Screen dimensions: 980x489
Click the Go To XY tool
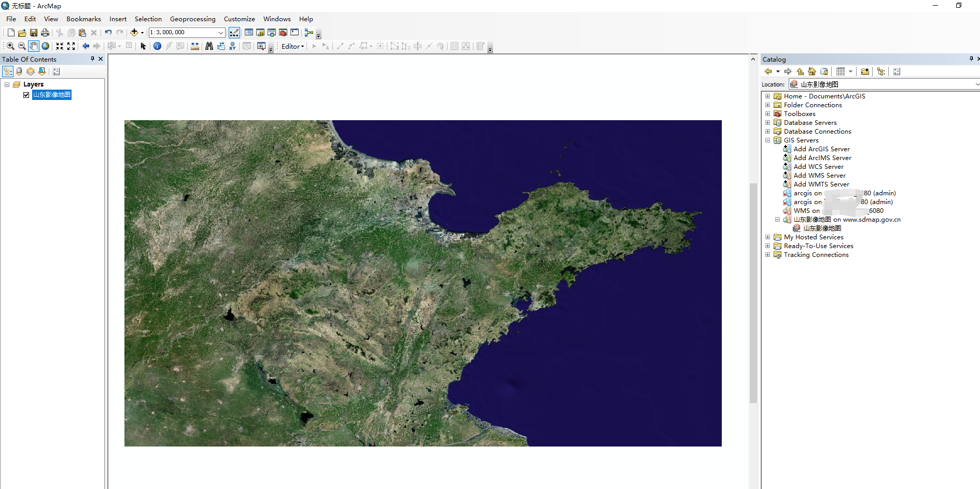(x=232, y=46)
